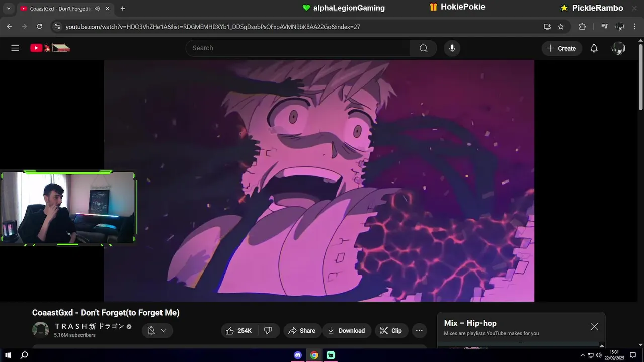
Task: Open the YouTube hamburger guide menu
Action: click(x=15, y=48)
